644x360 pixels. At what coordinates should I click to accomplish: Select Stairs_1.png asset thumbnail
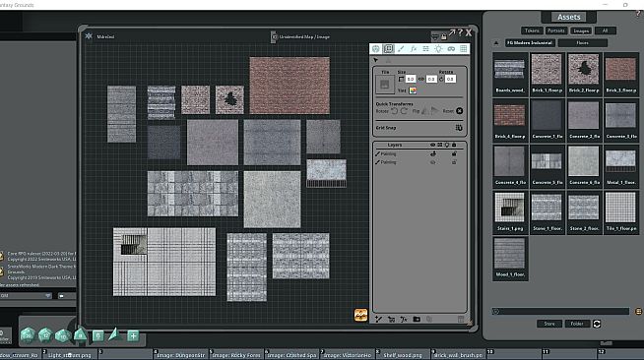[x=510, y=212]
